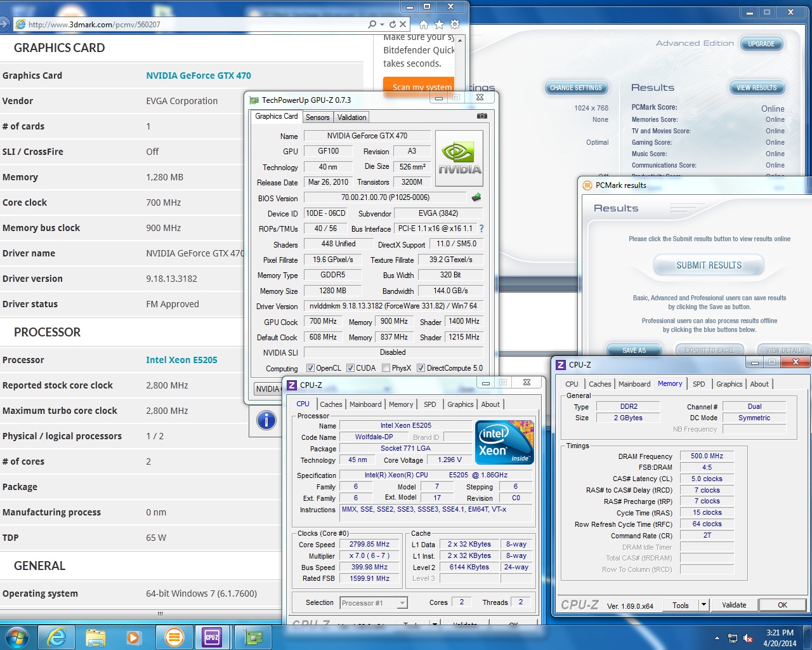Open the Processor #1 selection dropdown
The width and height of the screenshot is (812, 650).
click(x=374, y=603)
